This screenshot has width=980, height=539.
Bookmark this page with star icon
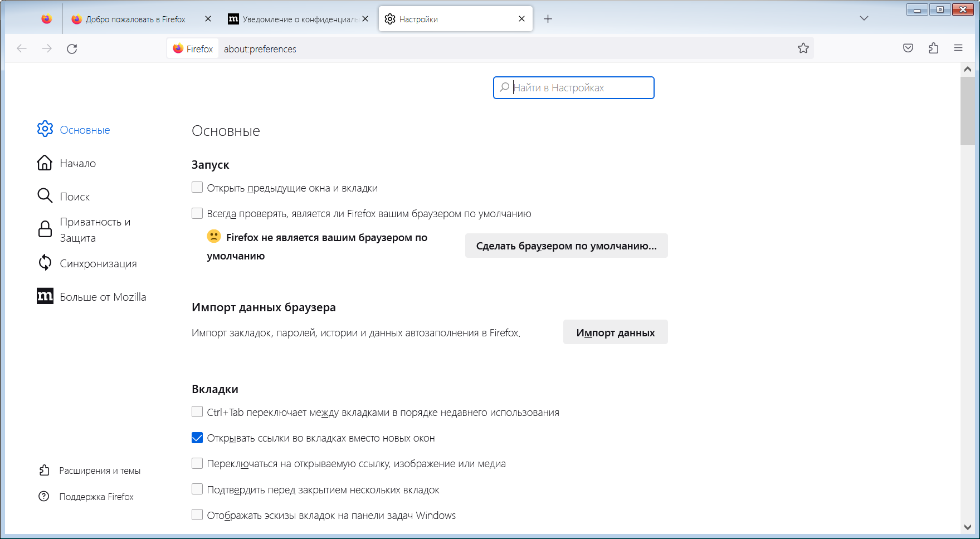[803, 48]
